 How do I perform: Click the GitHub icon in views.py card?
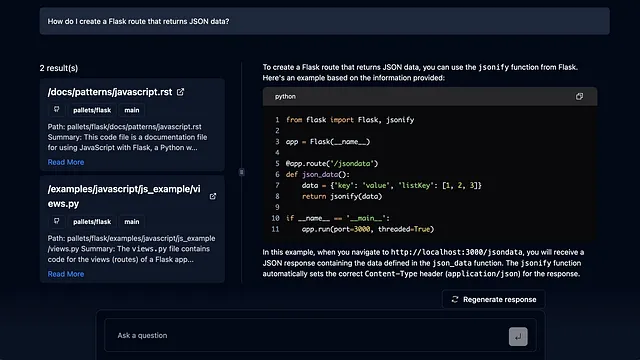(x=57, y=221)
